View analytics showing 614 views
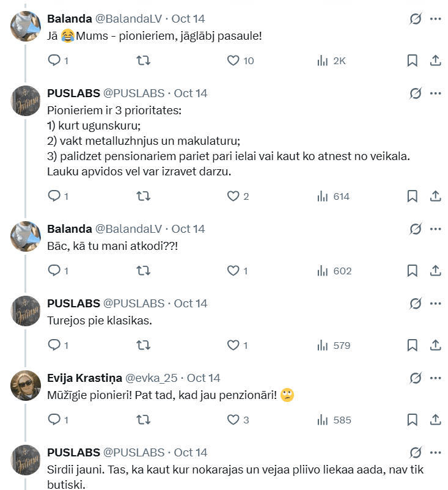 333,196
